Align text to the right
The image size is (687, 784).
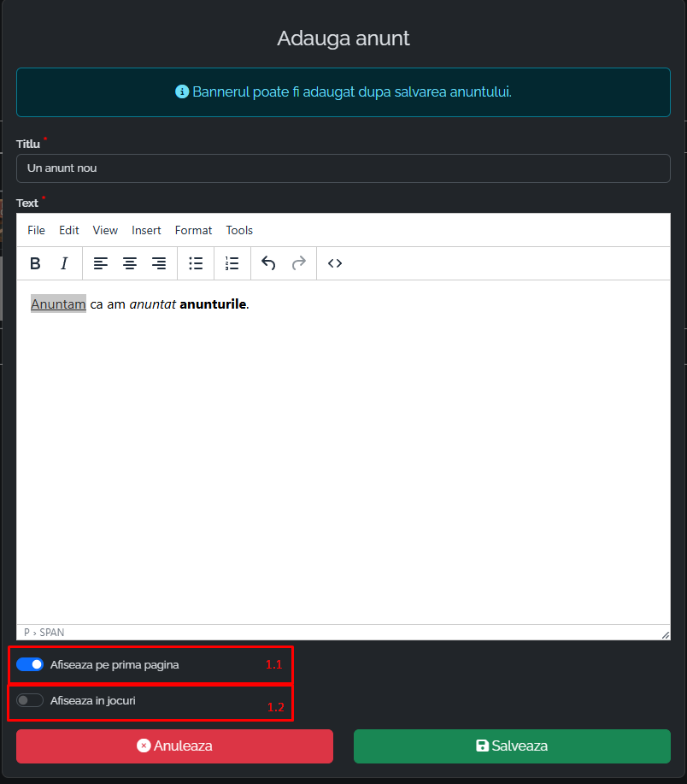pyautogui.click(x=159, y=263)
